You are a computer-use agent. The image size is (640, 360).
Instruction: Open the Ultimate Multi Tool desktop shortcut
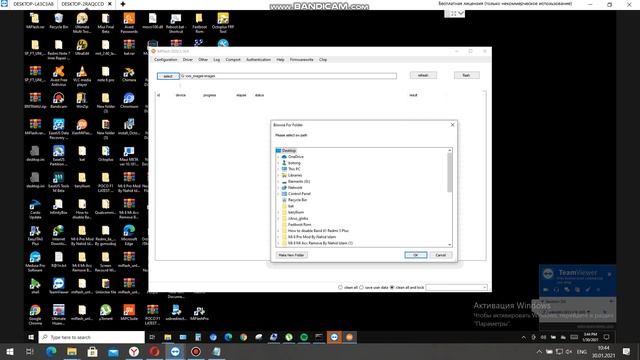coord(82,22)
